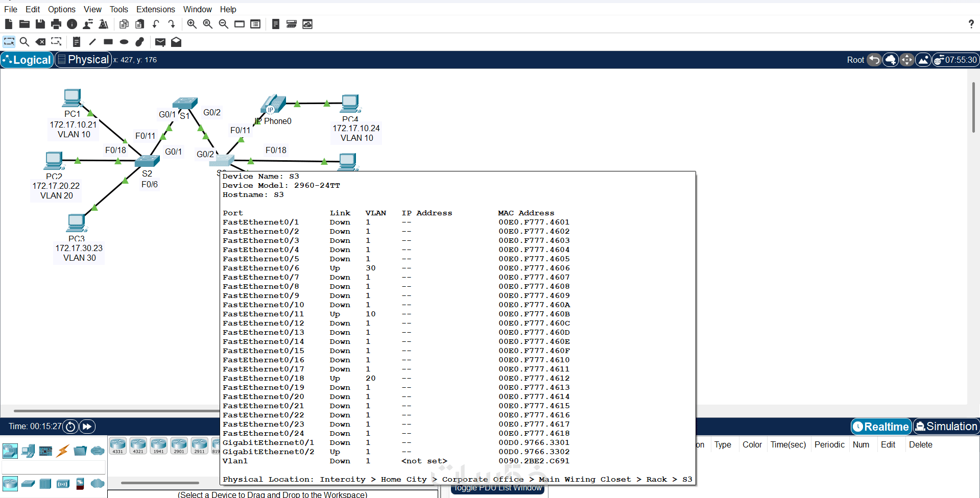The width and height of the screenshot is (980, 498).
Task: Fast forward simulation time
Action: (87, 427)
